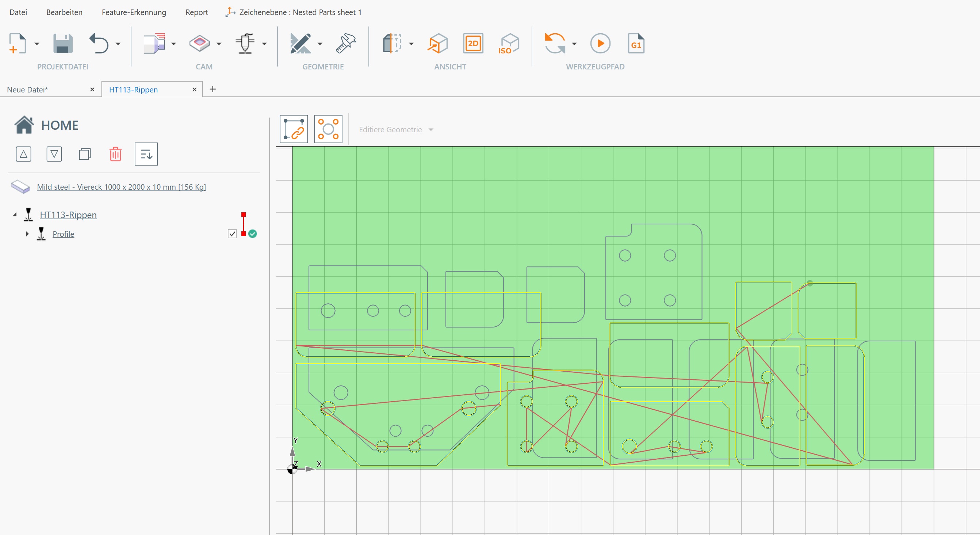980x535 pixels.
Task: Delete selected operation with trash icon
Action: (x=115, y=154)
